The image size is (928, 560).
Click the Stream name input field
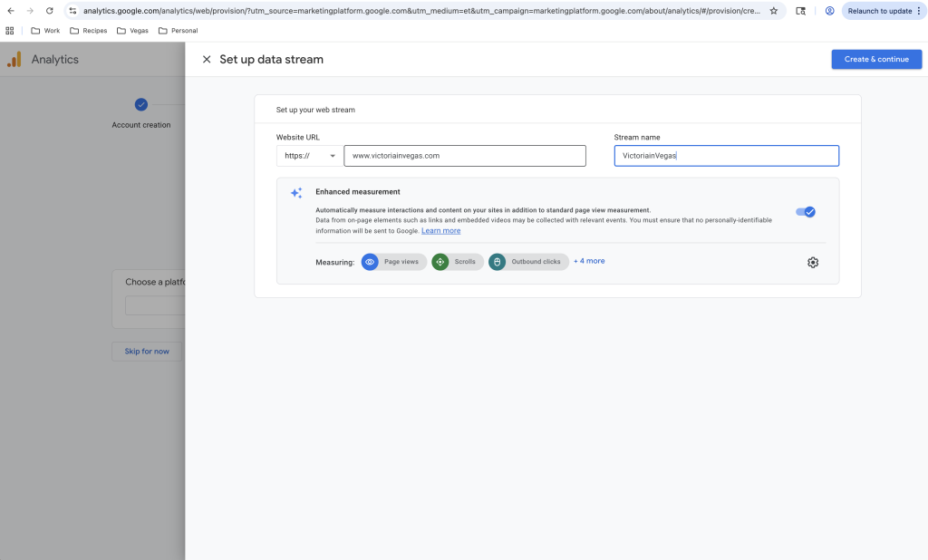[x=726, y=156]
